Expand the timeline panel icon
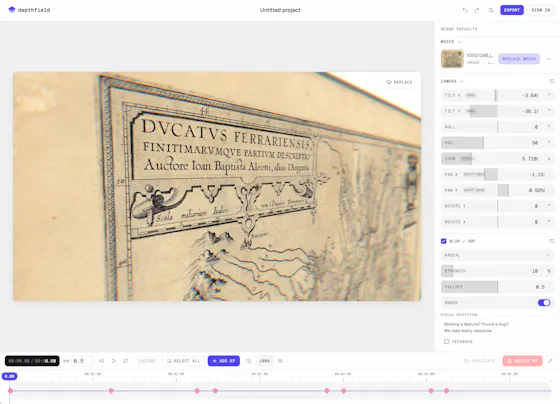The width and height of the screenshot is (560, 404). [x=550, y=361]
